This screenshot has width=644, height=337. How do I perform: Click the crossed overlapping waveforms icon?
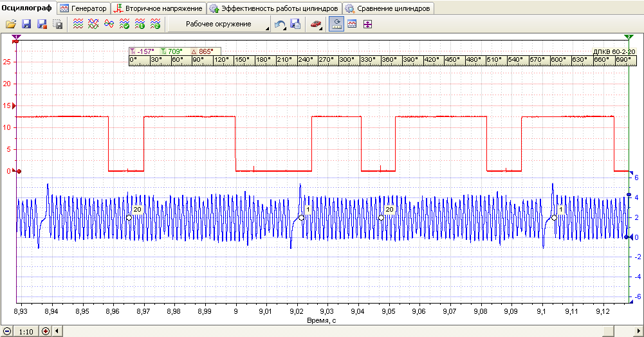93,24
